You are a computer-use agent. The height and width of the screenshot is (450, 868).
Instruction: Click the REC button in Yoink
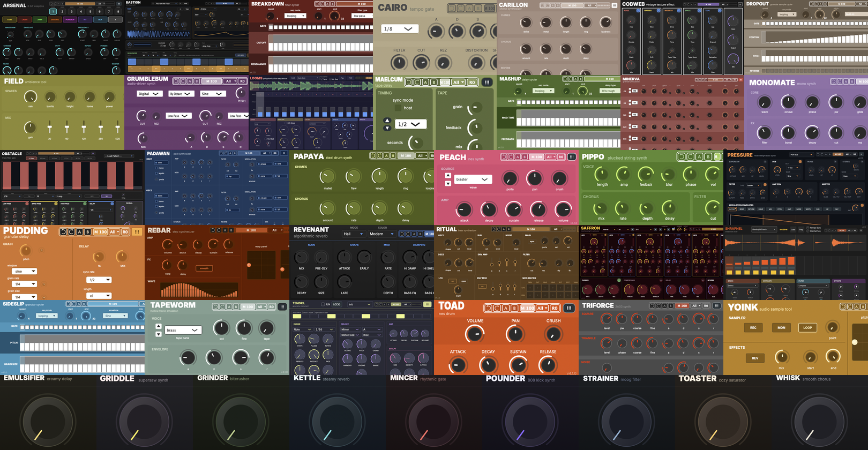pyautogui.click(x=753, y=327)
